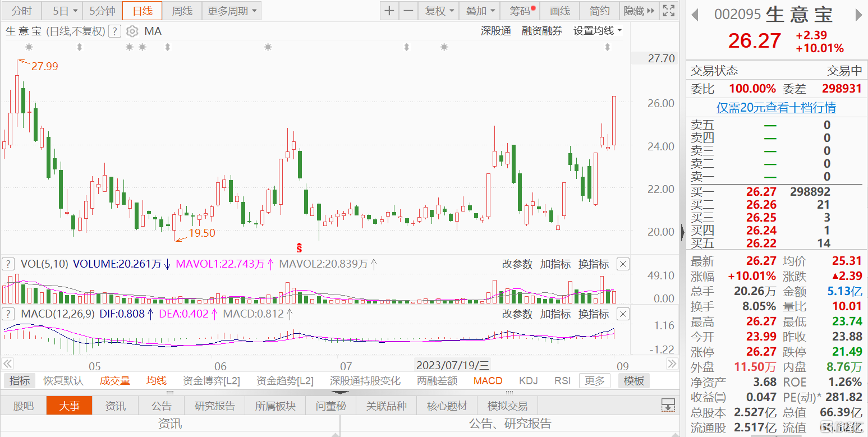This screenshot has height=437, width=868.
Task: Toggle 深股通 overlay
Action: pyautogui.click(x=496, y=31)
